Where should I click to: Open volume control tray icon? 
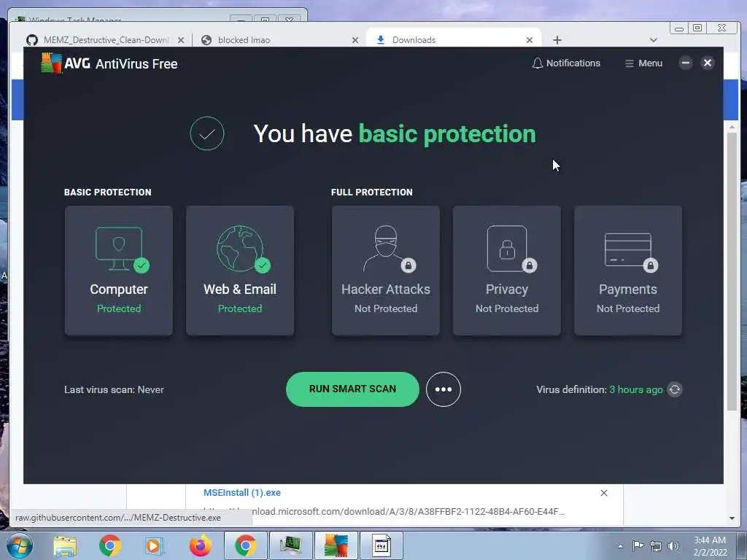(673, 546)
